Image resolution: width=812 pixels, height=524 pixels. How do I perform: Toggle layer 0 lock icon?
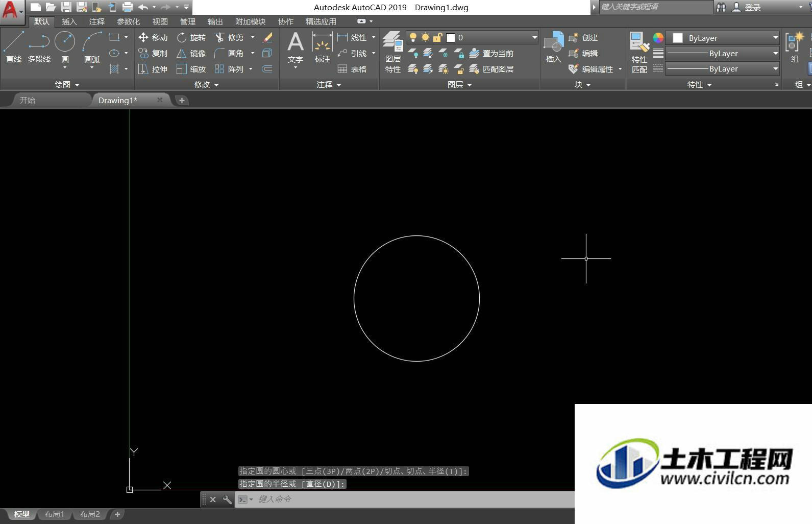point(437,37)
